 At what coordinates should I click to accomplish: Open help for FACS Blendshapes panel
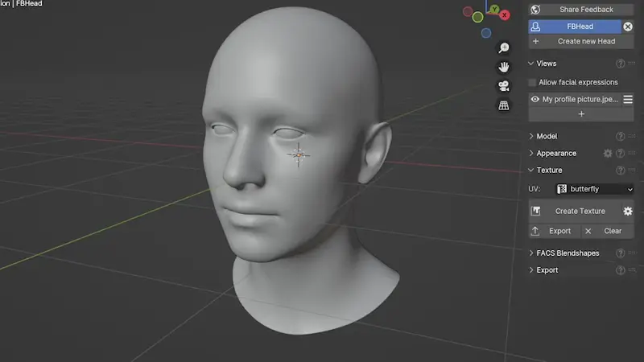pos(620,253)
